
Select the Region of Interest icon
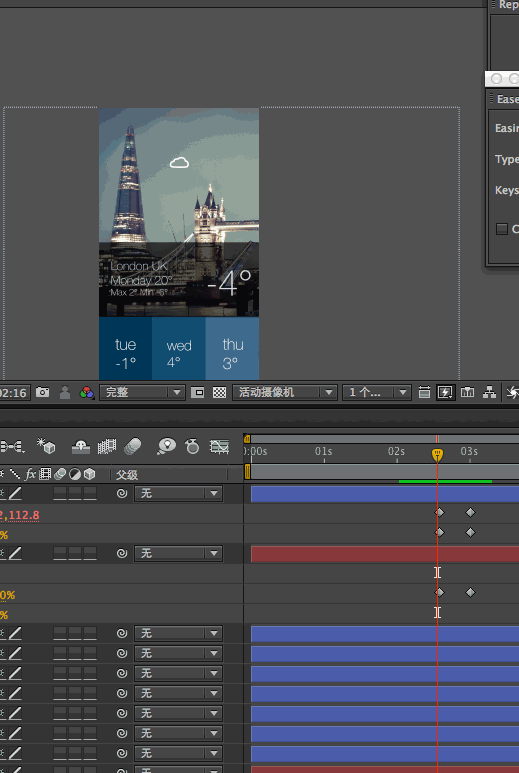pyautogui.click(x=198, y=392)
